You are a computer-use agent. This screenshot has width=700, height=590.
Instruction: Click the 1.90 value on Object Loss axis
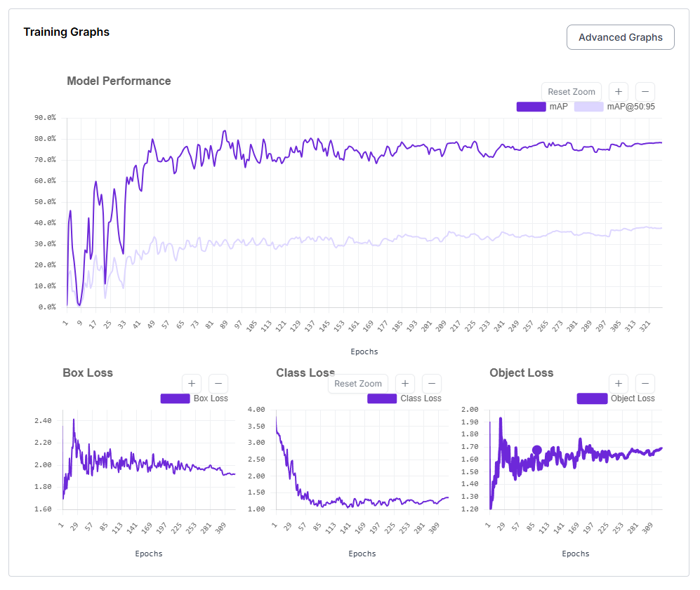click(470, 422)
